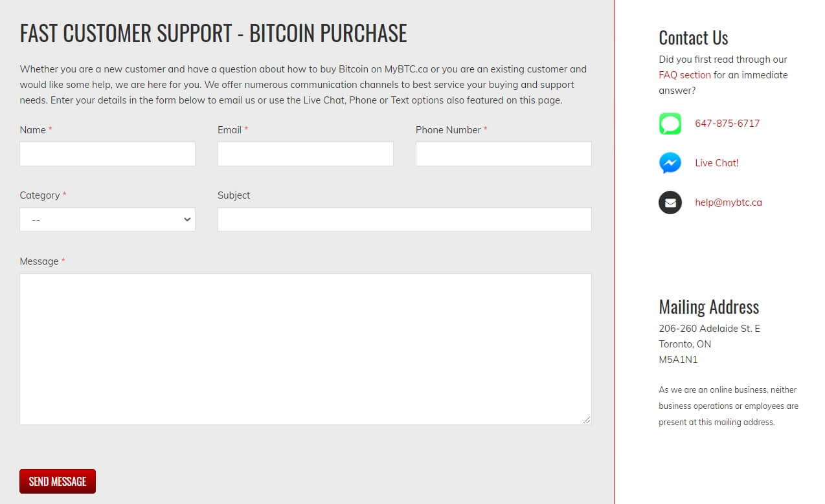The width and height of the screenshot is (825, 504).
Task: Click the Send Message button
Action: coord(58,481)
